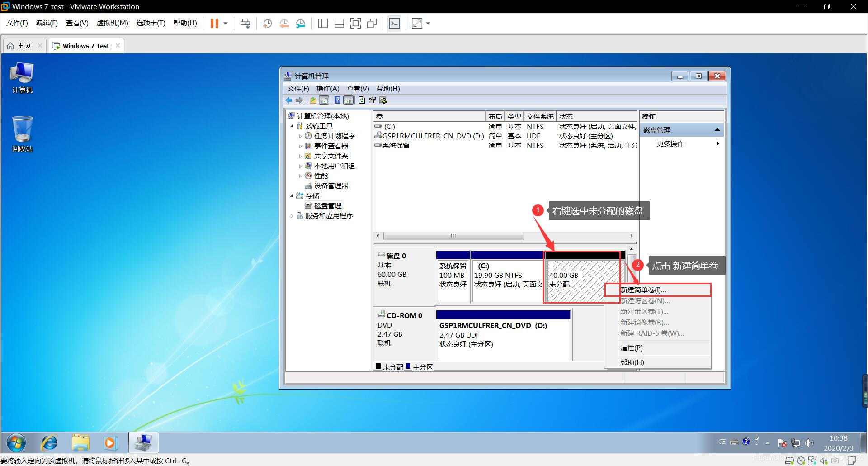Click the refresh toolbar icon
The height and width of the screenshot is (466, 868).
click(x=362, y=100)
